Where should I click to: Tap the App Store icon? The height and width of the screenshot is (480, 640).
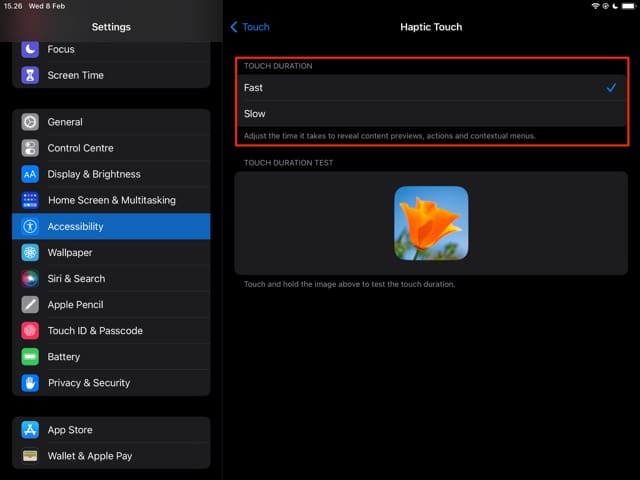coord(30,430)
